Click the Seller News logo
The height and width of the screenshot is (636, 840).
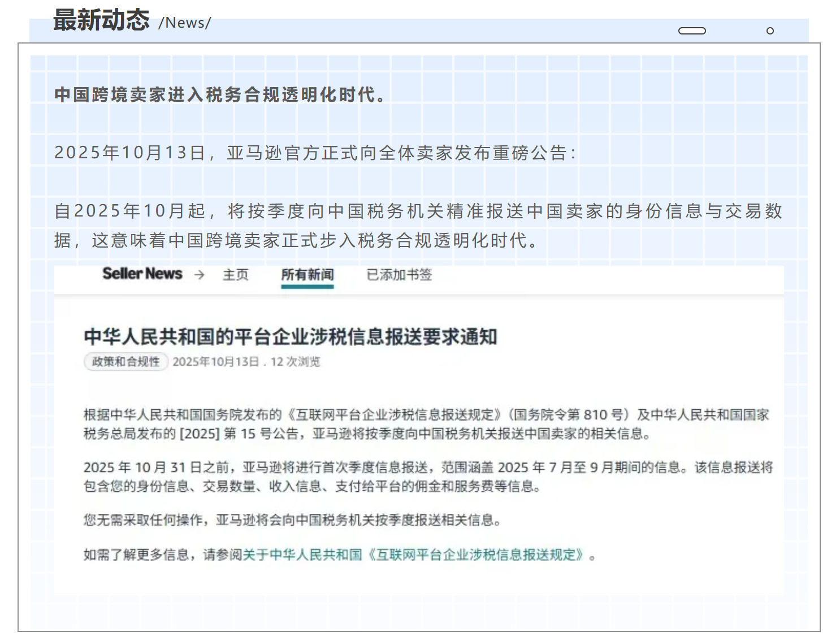click(x=141, y=274)
